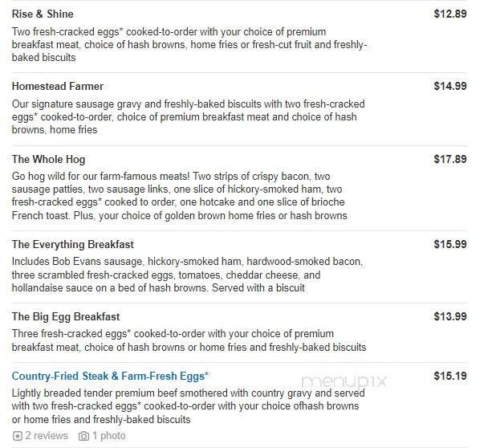Click the $13.99 Big Egg Breakfast price
Screen dimensions: 488x448
449,316
